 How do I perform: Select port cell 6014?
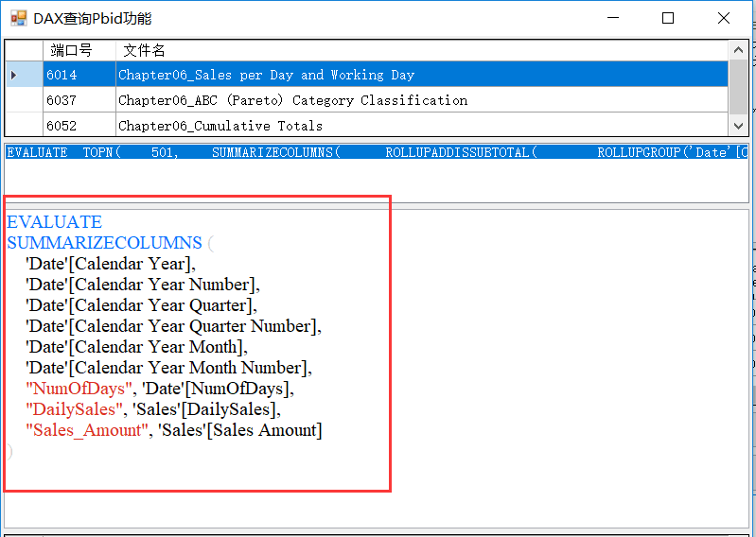(x=79, y=75)
